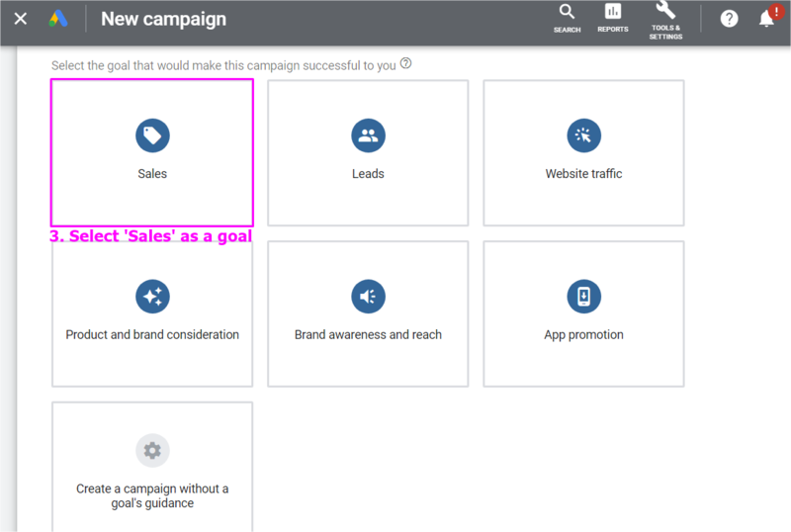Select the App promotion label
Screen dimensions: 791x532
tap(583, 335)
